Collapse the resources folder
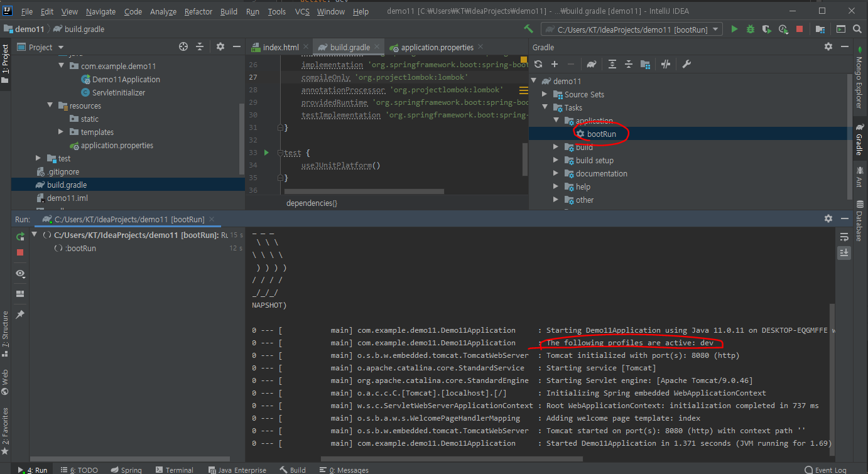Image resolution: width=868 pixels, height=474 pixels. click(x=50, y=105)
